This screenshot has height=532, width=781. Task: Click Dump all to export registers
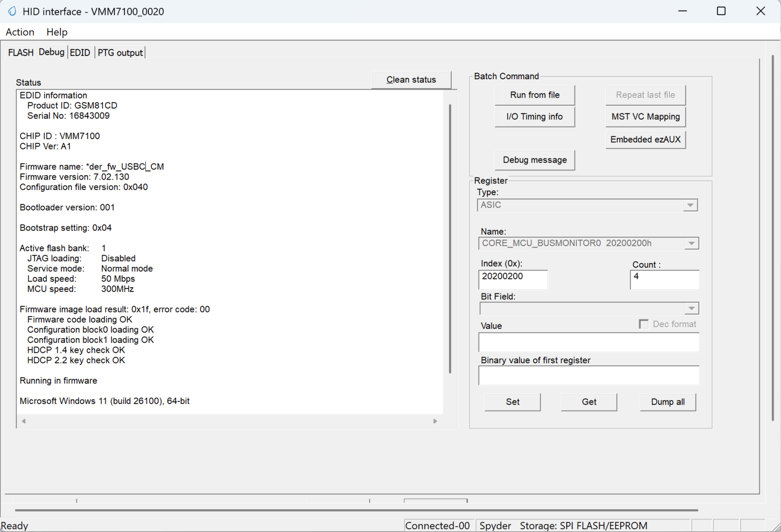pos(667,402)
